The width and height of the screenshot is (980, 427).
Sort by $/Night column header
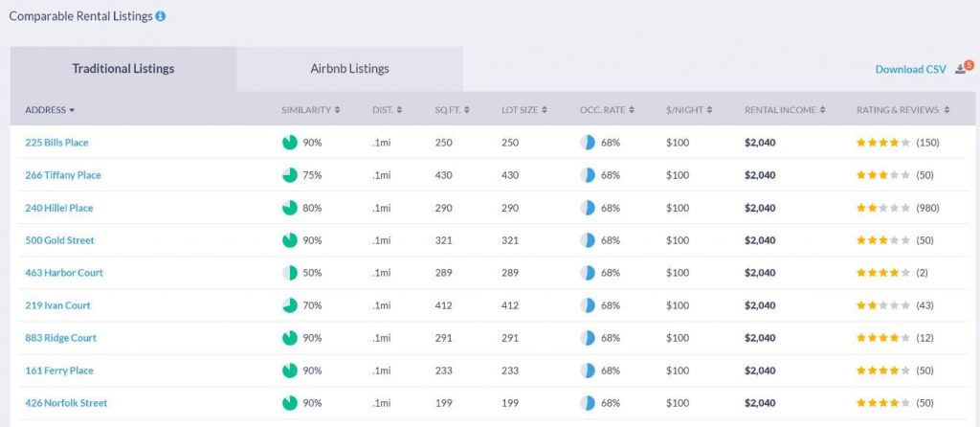688,110
